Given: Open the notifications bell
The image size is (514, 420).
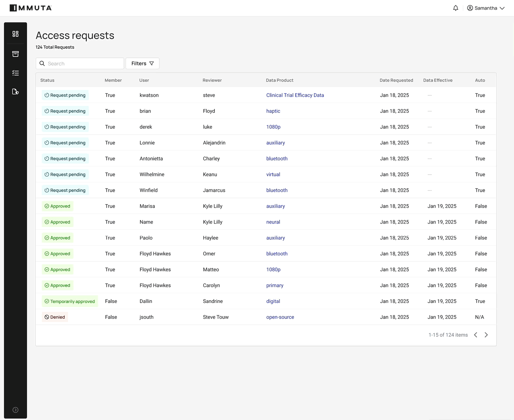Looking at the screenshot, I should coord(456,8).
